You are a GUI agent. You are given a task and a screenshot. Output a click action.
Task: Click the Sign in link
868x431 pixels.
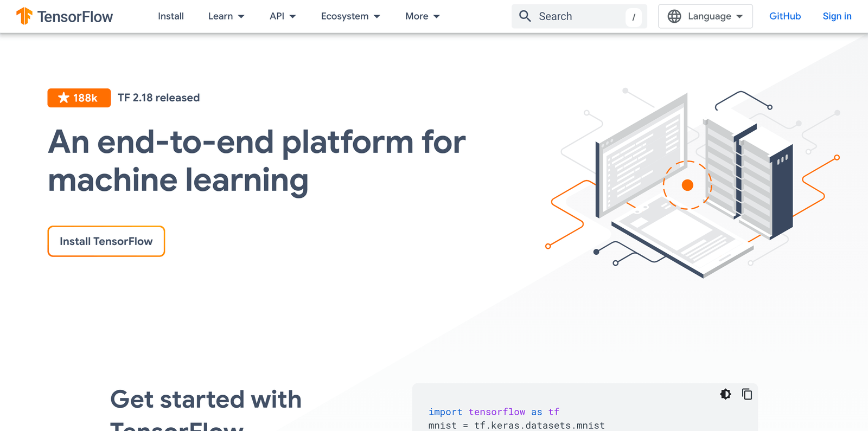(837, 16)
